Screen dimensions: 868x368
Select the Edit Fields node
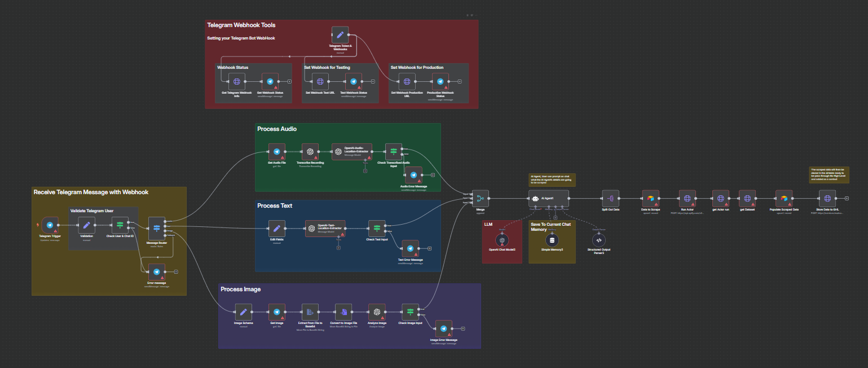pos(276,229)
